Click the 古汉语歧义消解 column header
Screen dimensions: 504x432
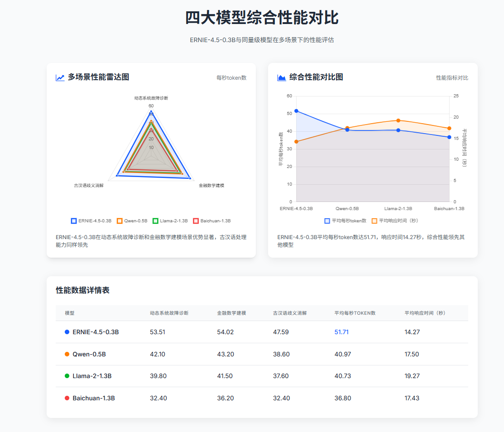(x=290, y=313)
